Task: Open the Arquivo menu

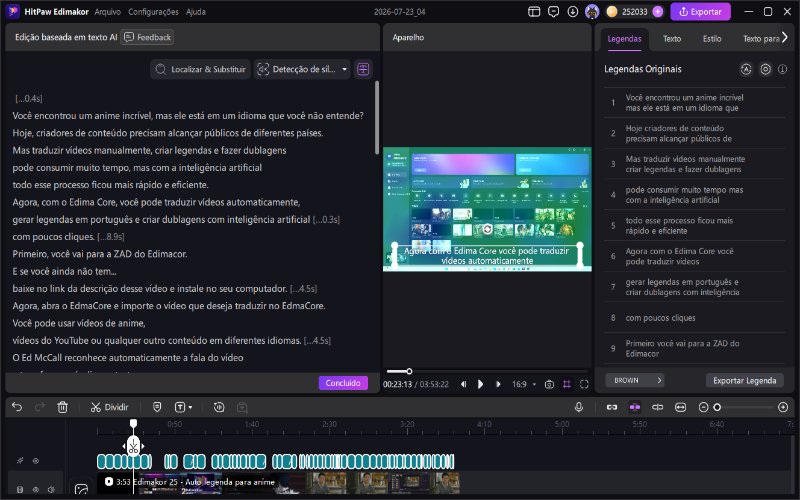Action: point(108,12)
